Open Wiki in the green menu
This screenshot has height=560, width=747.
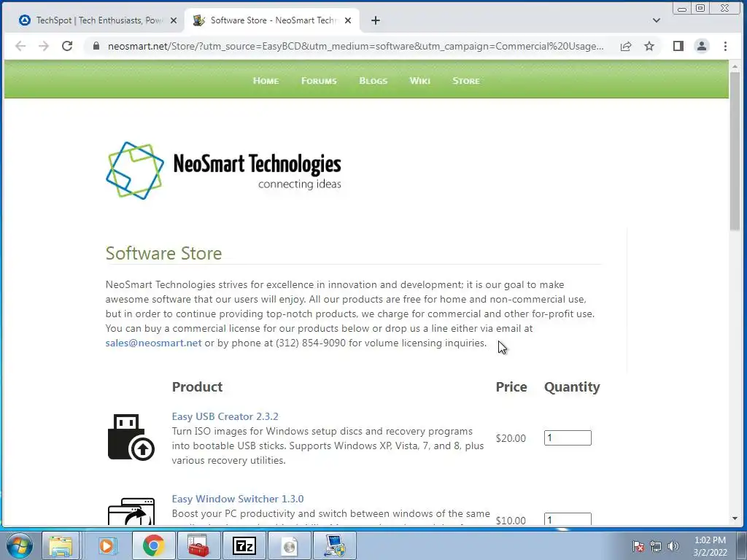[419, 81]
